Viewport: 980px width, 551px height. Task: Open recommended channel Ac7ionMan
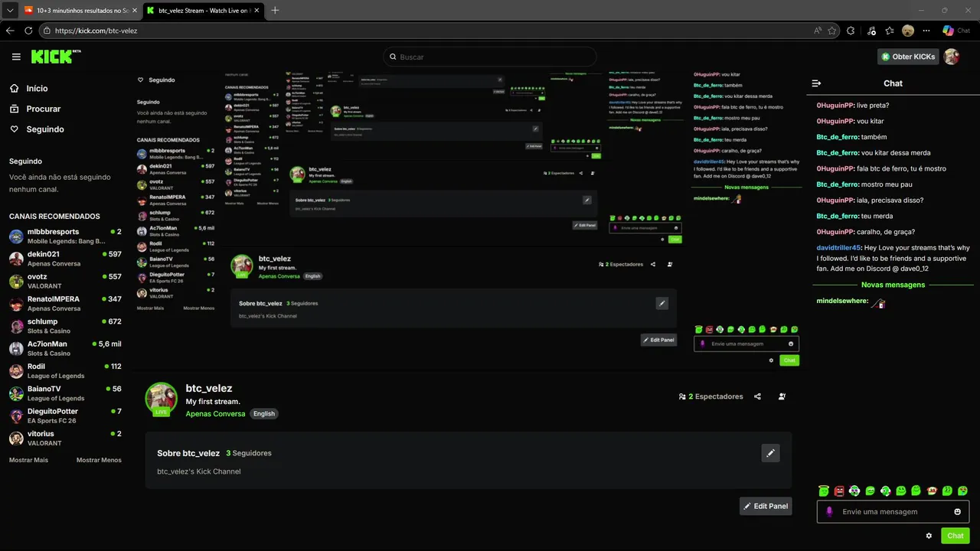point(65,349)
